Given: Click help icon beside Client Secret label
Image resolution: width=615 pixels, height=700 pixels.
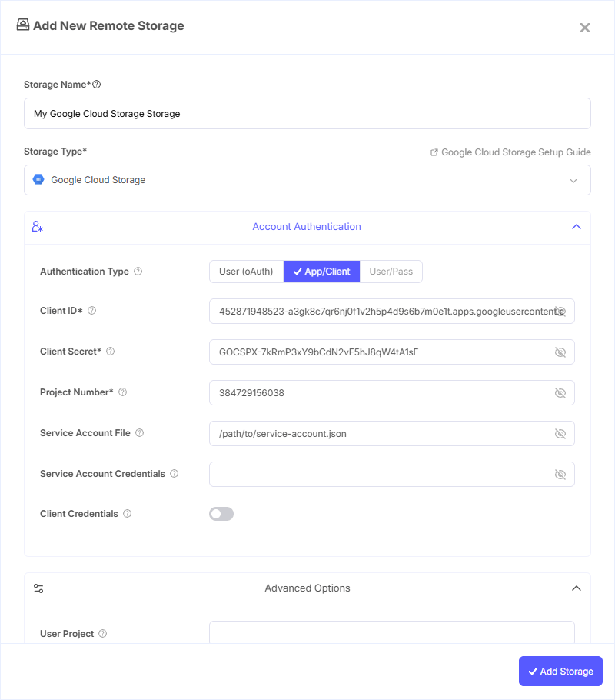Looking at the screenshot, I should (110, 352).
